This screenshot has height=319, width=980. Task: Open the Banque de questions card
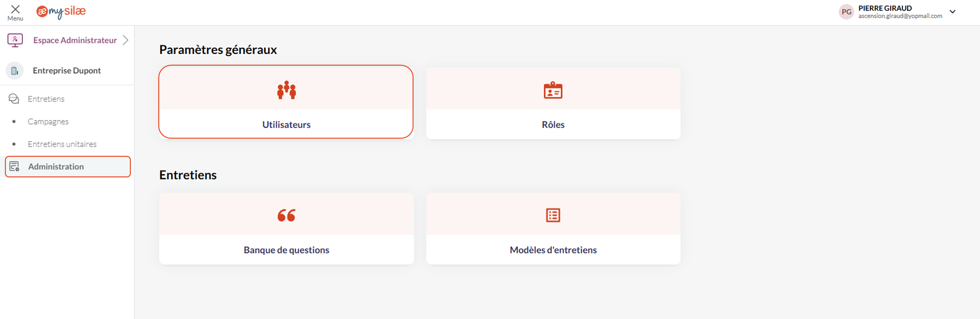286,250
